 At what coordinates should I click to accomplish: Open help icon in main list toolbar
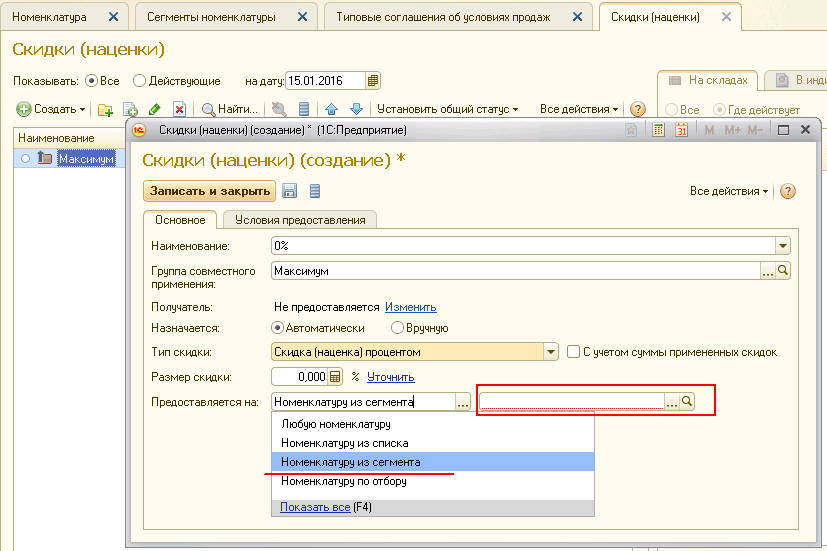(x=638, y=109)
